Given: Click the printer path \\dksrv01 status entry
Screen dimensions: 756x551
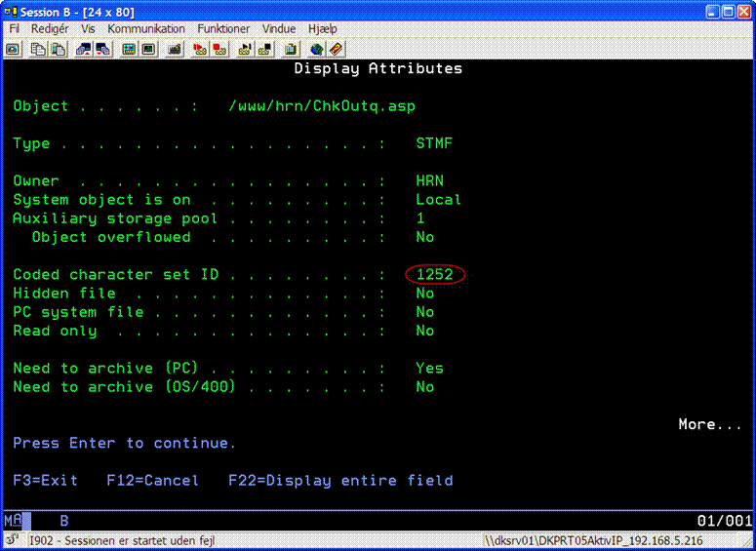Looking at the screenshot, I should tap(593, 540).
